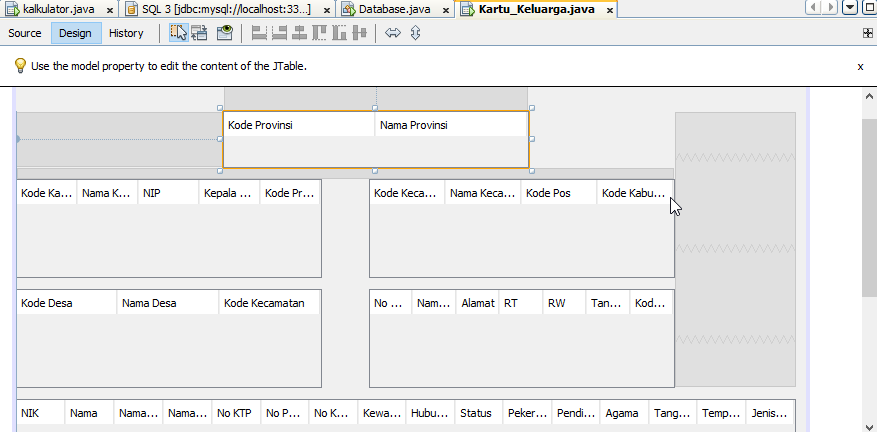877x432 pixels.
Task: Activate the Connection Mode tool
Action: tap(199, 33)
